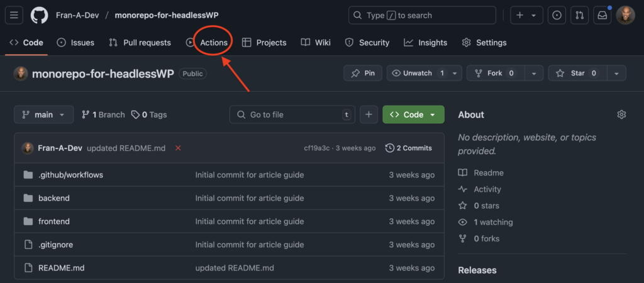Click the plus add file button
Screen dimensions: 644x283
click(x=369, y=114)
